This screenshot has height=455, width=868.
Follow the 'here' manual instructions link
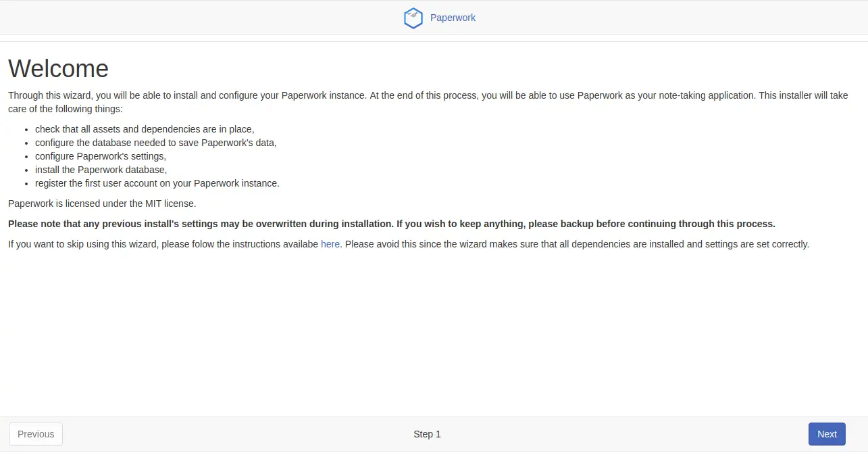(330, 244)
